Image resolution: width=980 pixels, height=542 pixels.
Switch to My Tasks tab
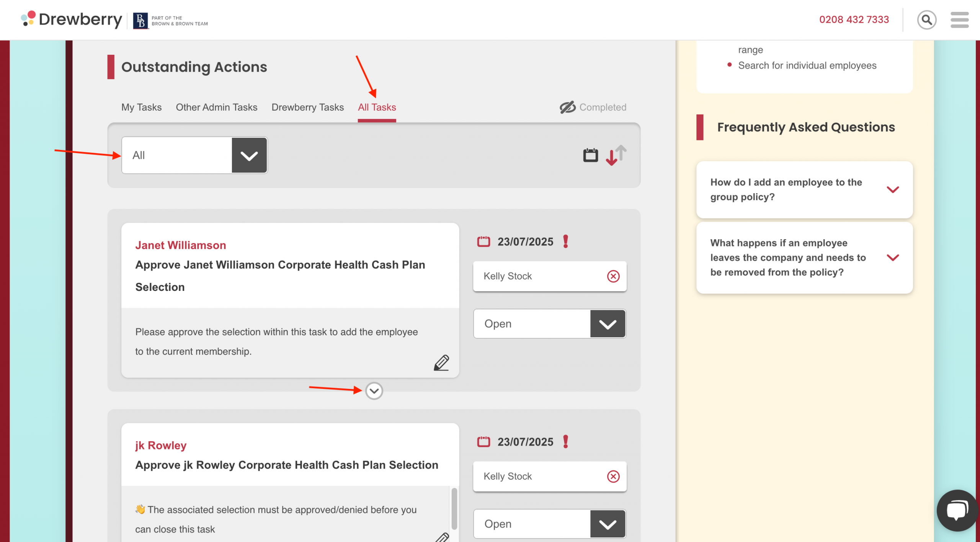click(x=141, y=107)
